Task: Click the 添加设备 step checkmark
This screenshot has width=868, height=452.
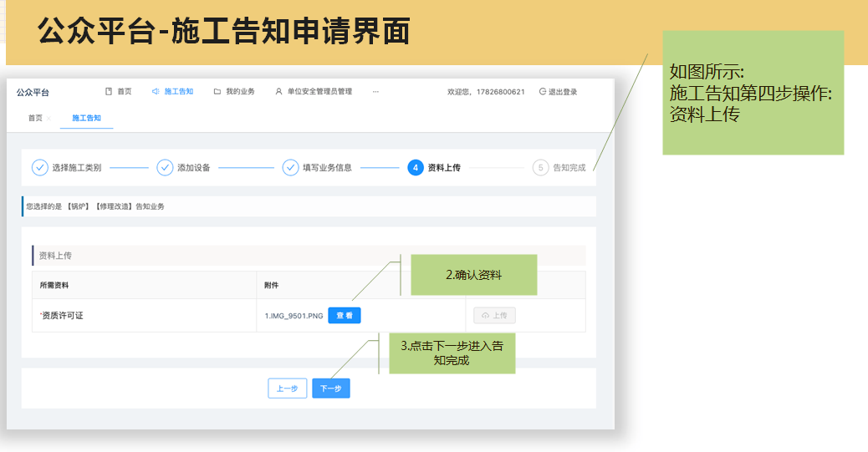Action: coord(165,168)
